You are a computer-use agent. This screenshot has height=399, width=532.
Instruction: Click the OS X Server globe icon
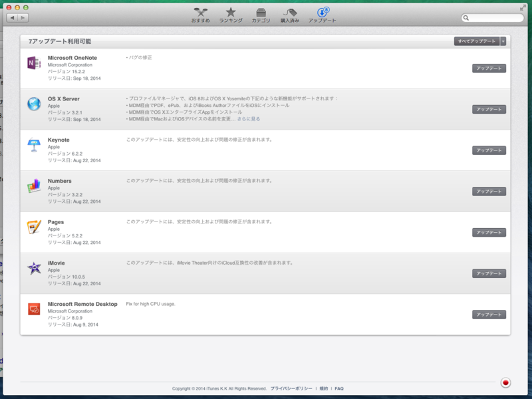tap(34, 104)
